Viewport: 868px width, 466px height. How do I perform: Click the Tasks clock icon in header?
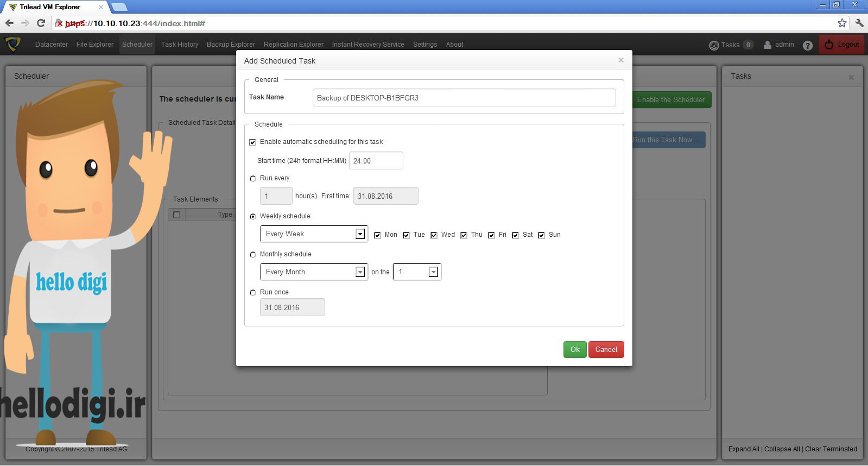pos(714,45)
